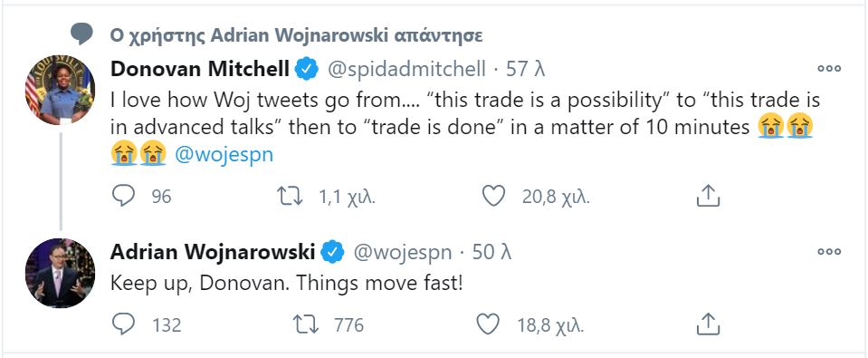This screenshot has height=358, width=868.
Task: Click the @spidadmitchell handle
Action: (x=406, y=69)
